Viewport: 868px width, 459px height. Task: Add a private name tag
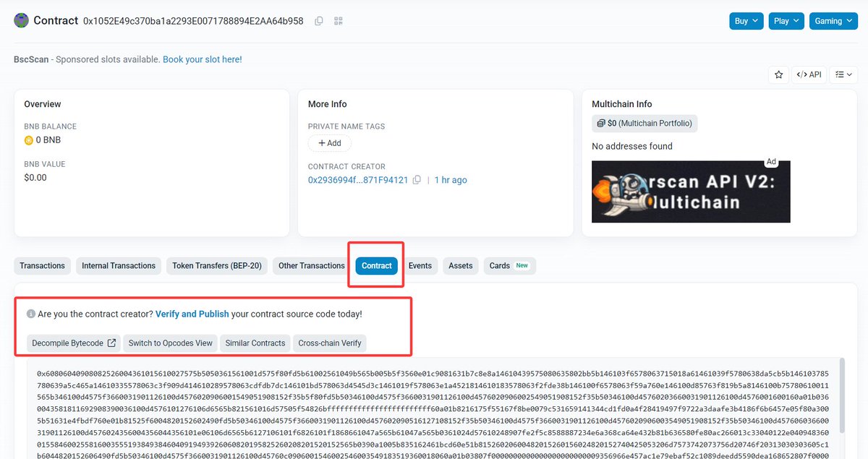click(330, 143)
